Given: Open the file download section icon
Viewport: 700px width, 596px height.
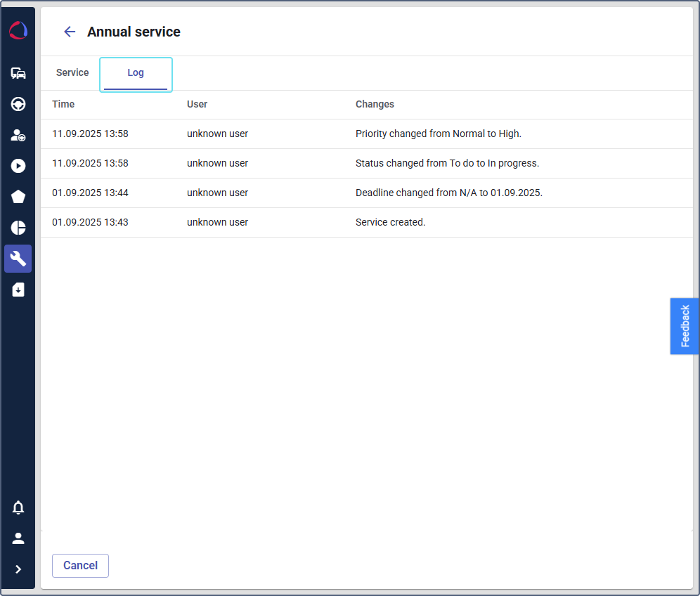Looking at the screenshot, I should [x=18, y=290].
